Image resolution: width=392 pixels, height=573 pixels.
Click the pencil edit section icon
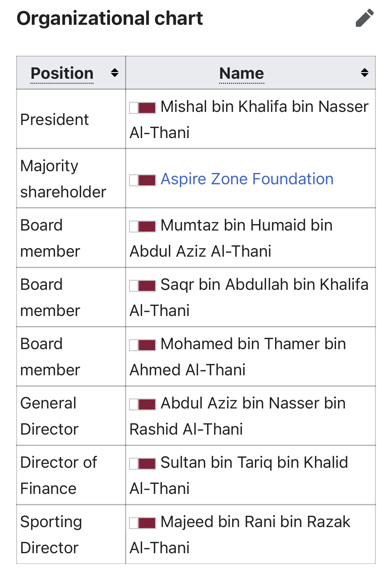click(365, 18)
